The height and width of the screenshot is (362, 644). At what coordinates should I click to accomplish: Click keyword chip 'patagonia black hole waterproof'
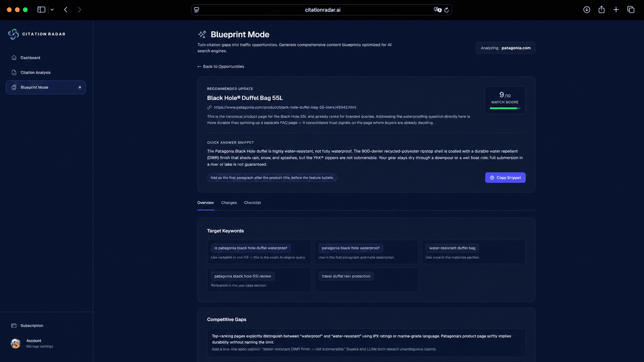click(x=351, y=248)
